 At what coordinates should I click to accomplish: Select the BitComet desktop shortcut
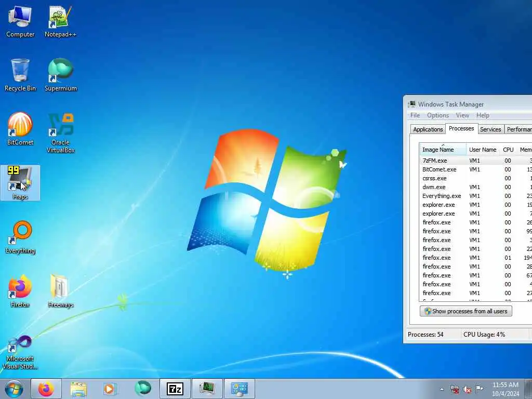point(20,129)
